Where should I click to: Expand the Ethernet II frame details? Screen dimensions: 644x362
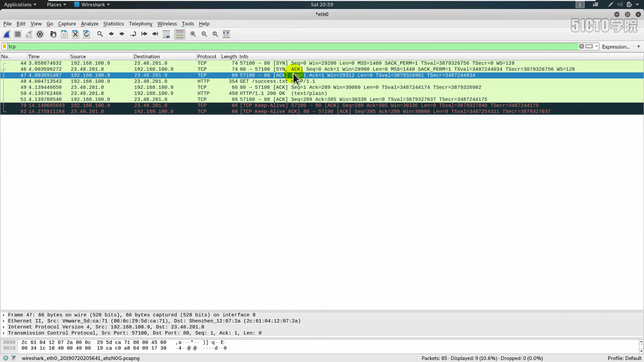coord(4,321)
